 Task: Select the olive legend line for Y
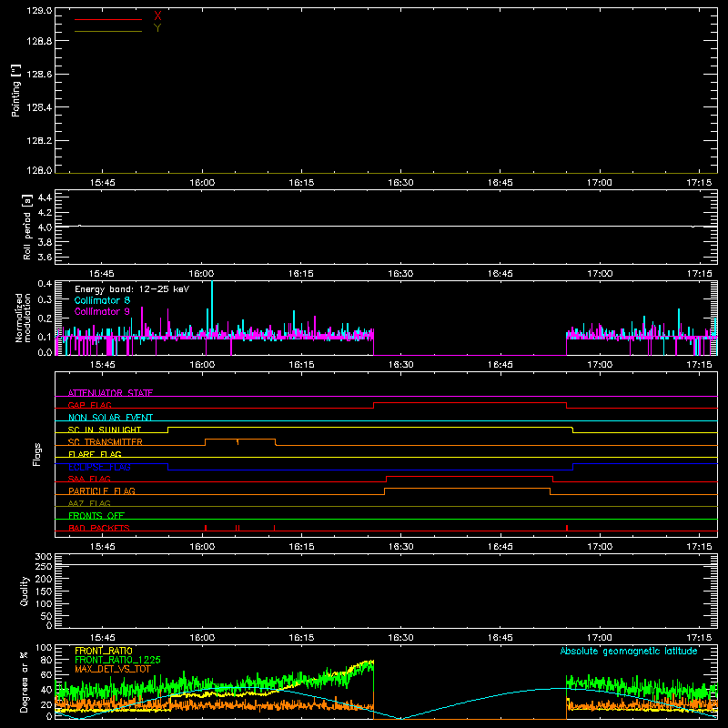108,31
